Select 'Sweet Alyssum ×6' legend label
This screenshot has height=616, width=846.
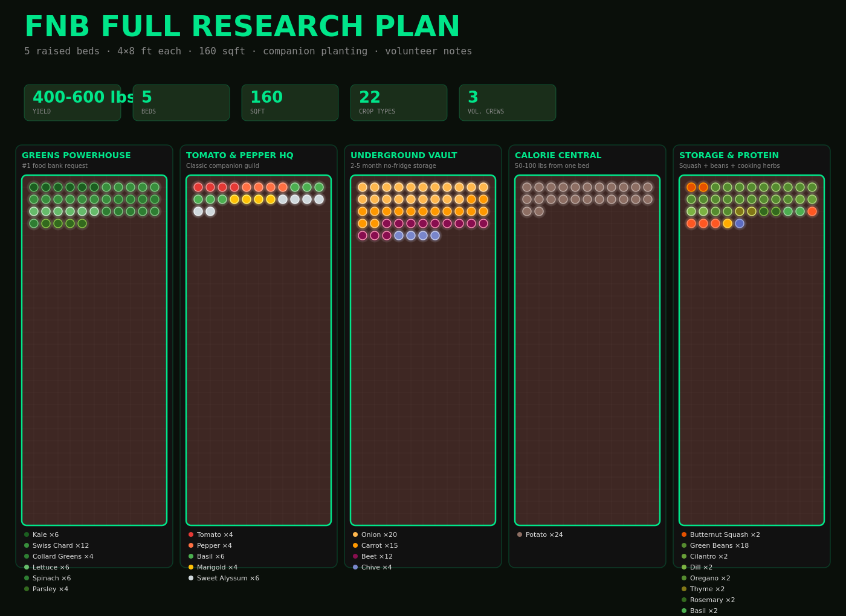(x=228, y=578)
